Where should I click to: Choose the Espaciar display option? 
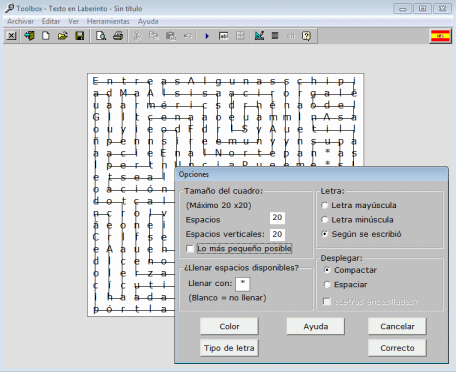[327, 285]
